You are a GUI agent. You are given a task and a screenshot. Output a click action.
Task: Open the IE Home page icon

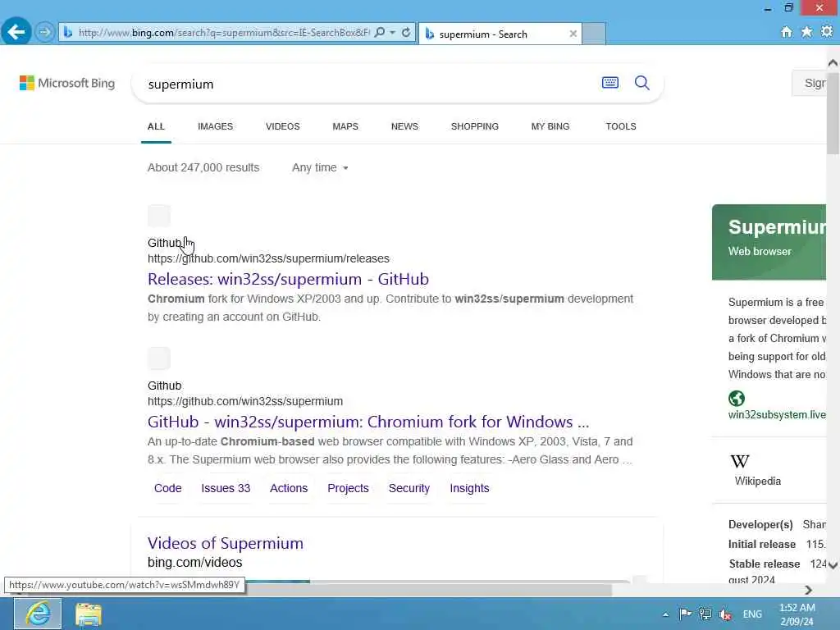click(787, 32)
